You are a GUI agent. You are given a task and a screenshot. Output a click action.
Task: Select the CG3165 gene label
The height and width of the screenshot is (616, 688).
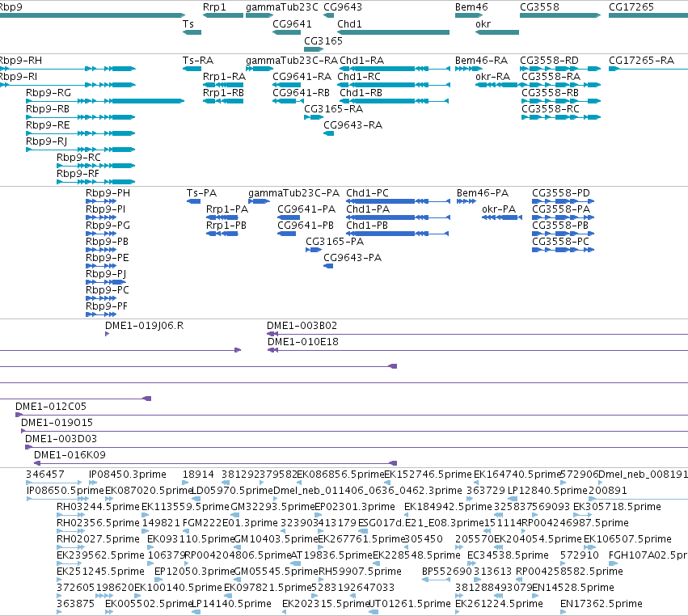click(x=323, y=40)
